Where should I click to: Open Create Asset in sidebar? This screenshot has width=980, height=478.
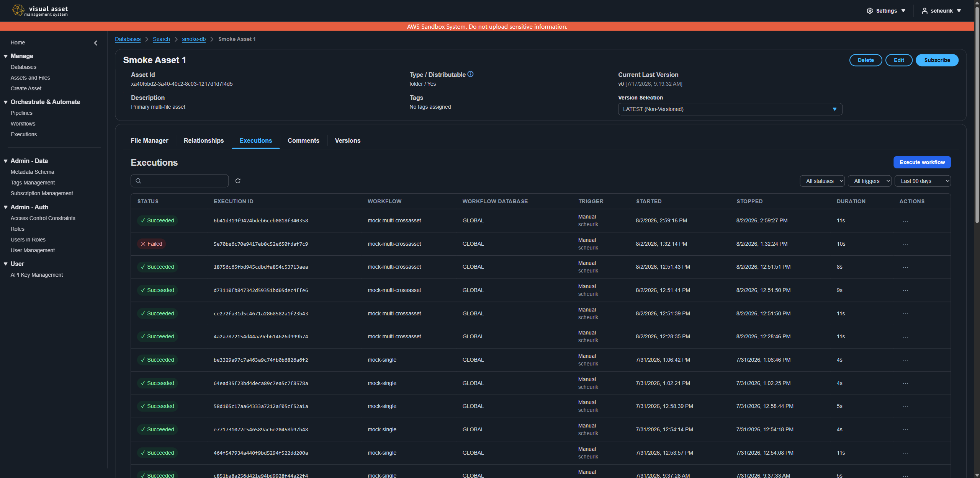click(x=26, y=88)
